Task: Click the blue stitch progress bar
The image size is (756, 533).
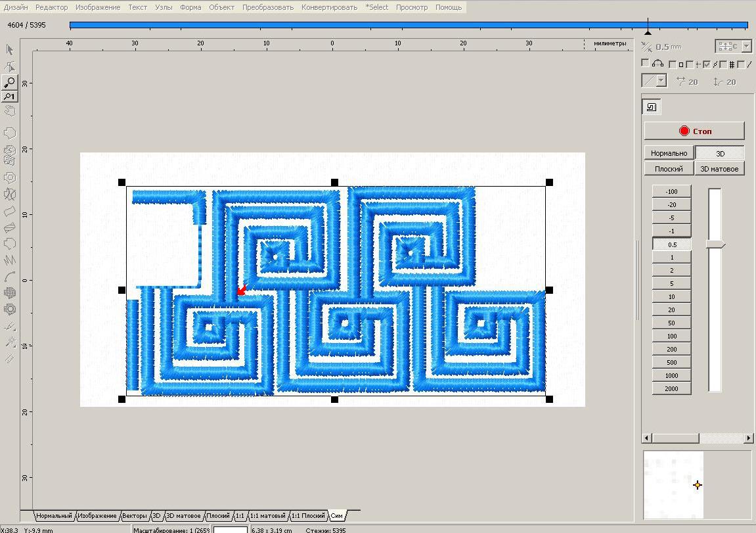Action: click(x=409, y=25)
